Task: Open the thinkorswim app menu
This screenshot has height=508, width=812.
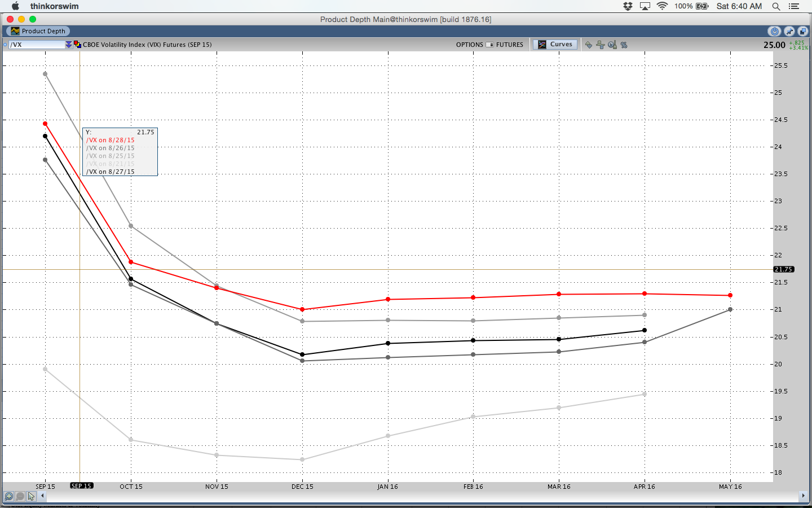Action: (x=55, y=6)
